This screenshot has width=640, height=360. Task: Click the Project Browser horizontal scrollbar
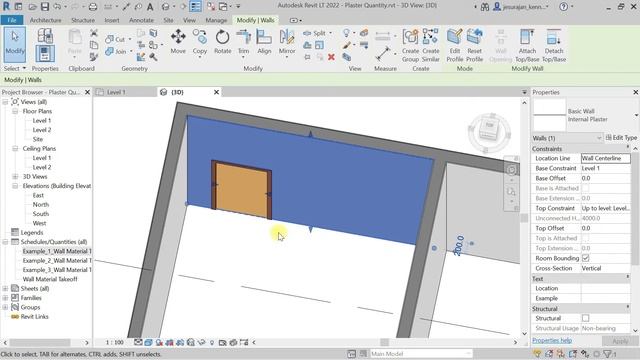(40, 342)
